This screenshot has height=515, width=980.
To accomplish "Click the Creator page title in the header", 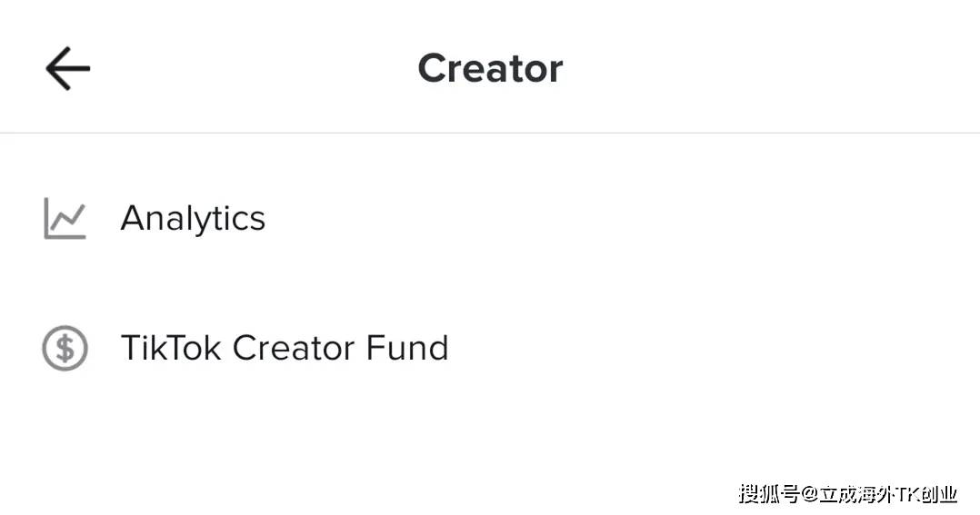I will tap(491, 69).
